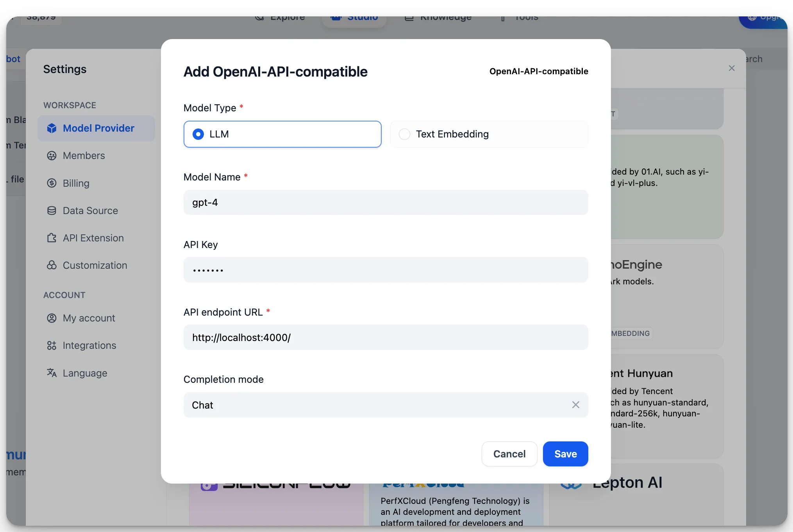This screenshot has width=793, height=532.
Task: Click the Customization icon
Action: coord(52,265)
